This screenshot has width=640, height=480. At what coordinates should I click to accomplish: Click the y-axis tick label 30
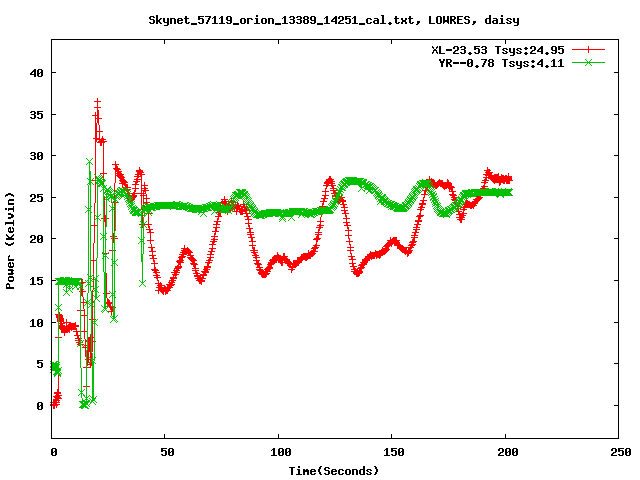tap(36, 156)
